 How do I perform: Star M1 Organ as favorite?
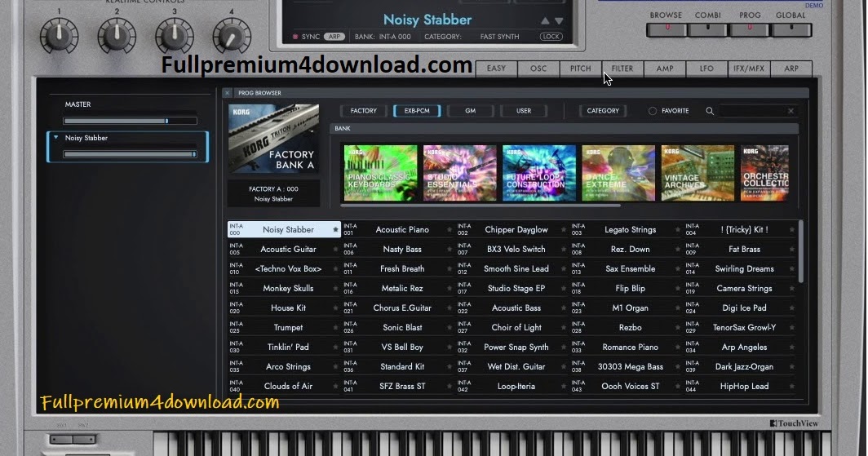point(678,308)
